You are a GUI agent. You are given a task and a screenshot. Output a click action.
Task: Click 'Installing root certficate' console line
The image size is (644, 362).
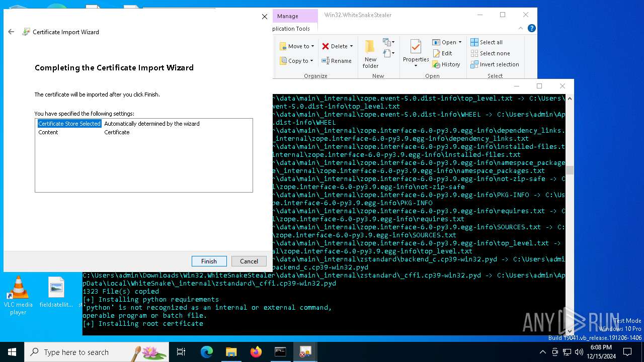[143, 323]
